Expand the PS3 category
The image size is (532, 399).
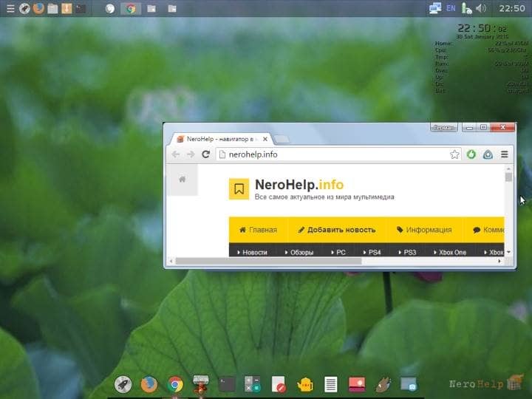click(x=407, y=252)
